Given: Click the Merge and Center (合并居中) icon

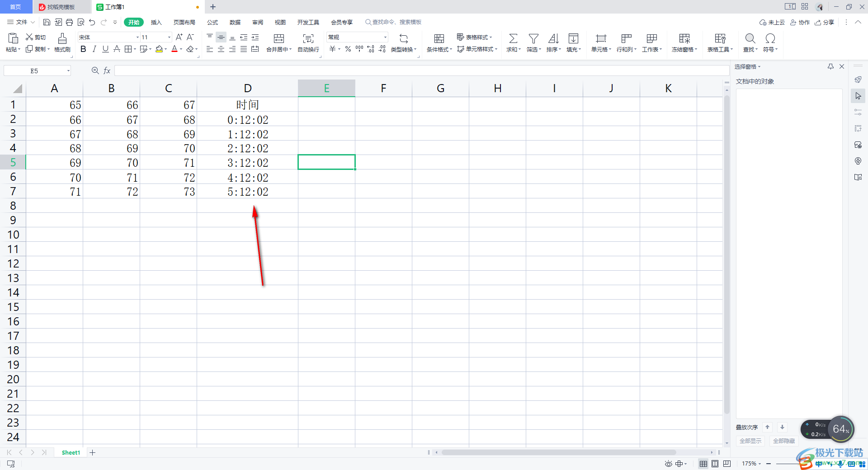Looking at the screenshot, I should tap(279, 38).
